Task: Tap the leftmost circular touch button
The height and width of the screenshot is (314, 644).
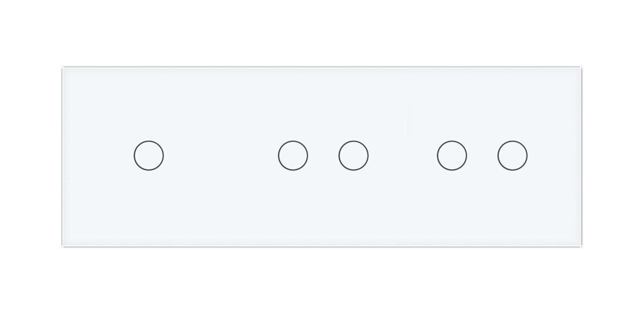Action: tap(149, 156)
